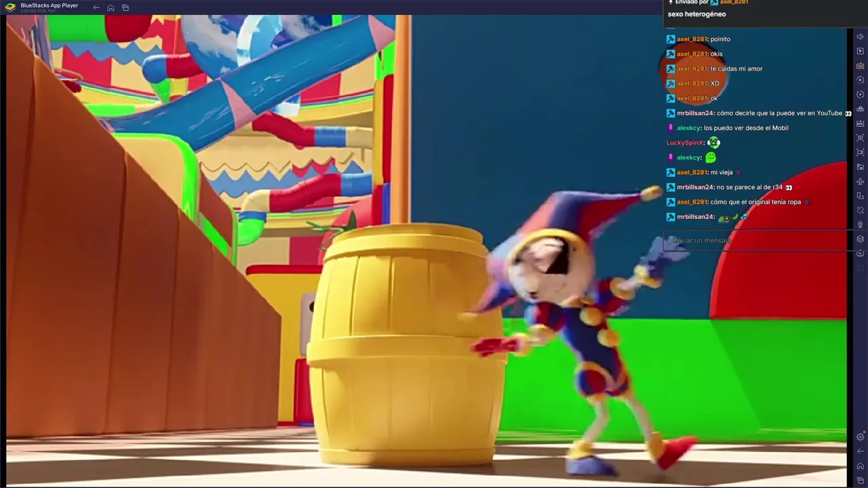Click the chat message 'XD'
The width and height of the screenshot is (868, 488).
point(715,84)
